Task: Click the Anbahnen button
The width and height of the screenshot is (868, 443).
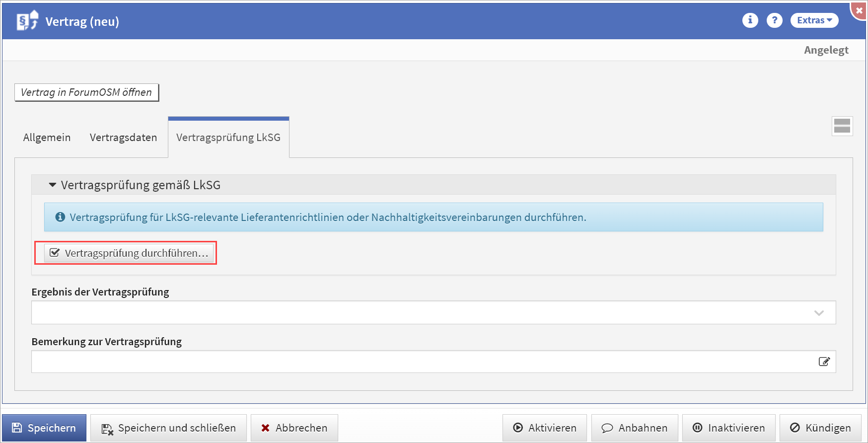Action: click(635, 428)
